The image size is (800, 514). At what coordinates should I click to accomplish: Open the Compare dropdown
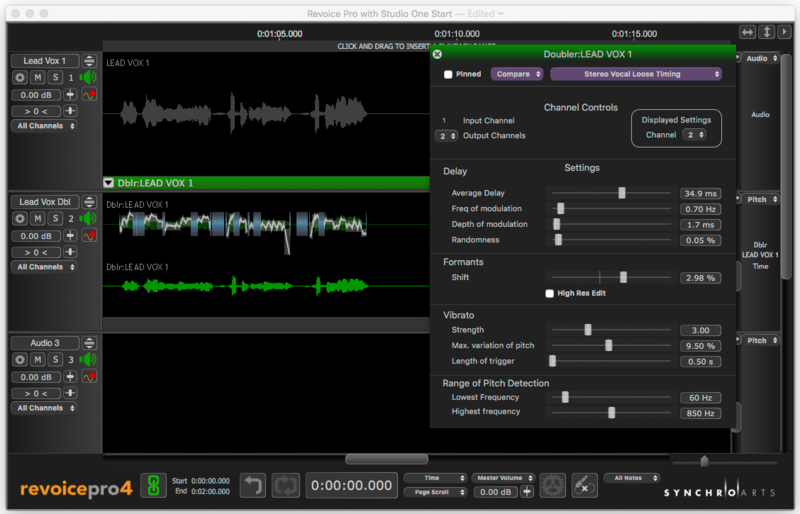516,74
